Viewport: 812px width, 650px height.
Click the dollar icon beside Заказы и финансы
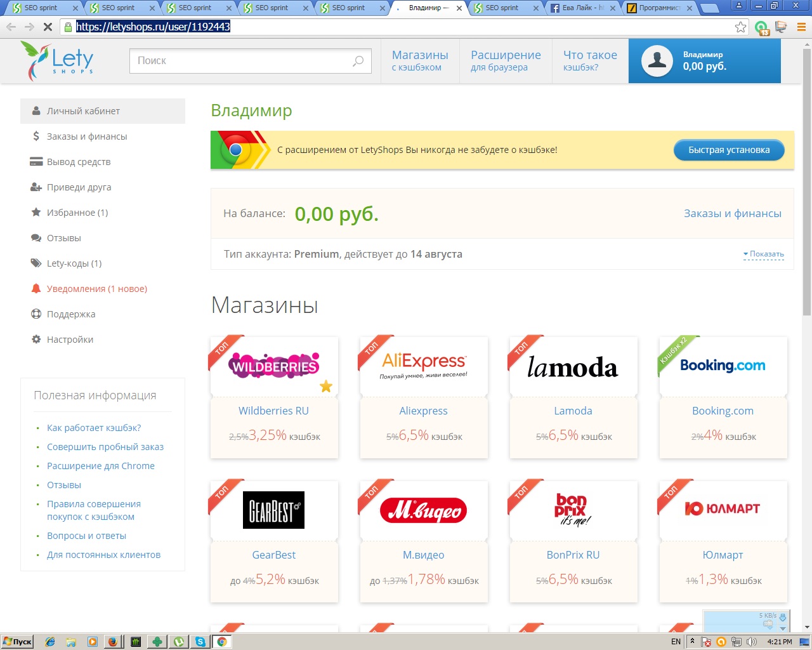pos(36,136)
